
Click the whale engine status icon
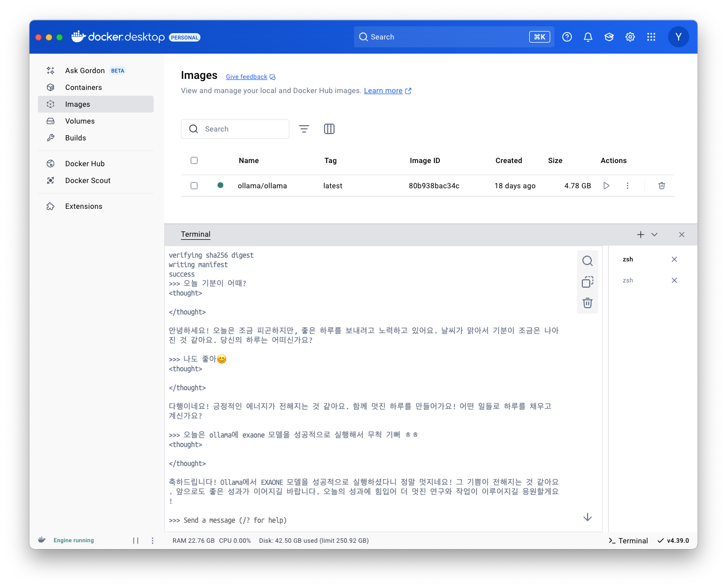point(42,540)
